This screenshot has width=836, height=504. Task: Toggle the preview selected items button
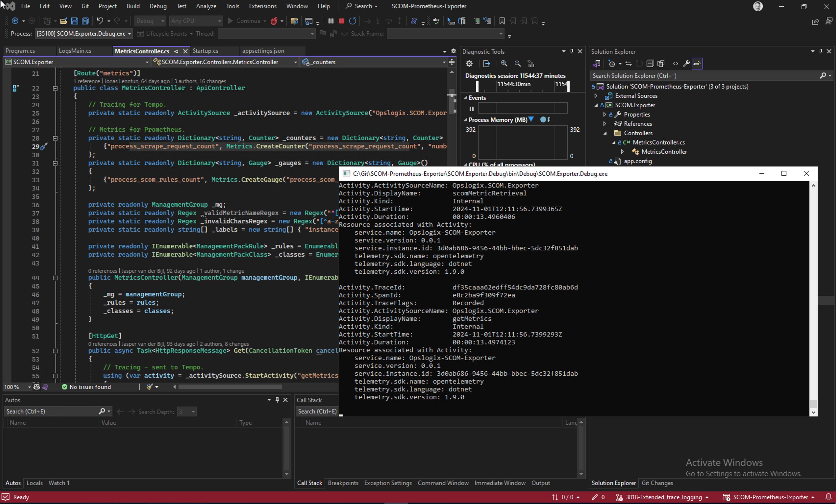point(697,63)
